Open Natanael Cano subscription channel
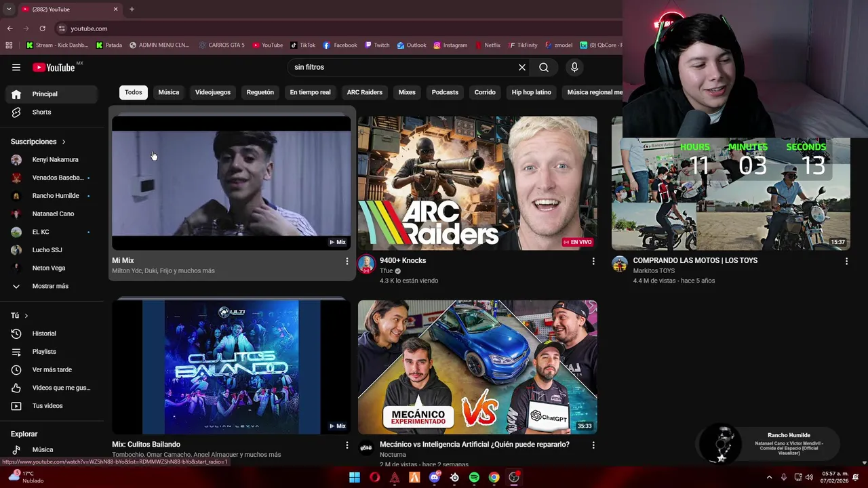Viewport: 868px width, 488px height. click(x=52, y=213)
